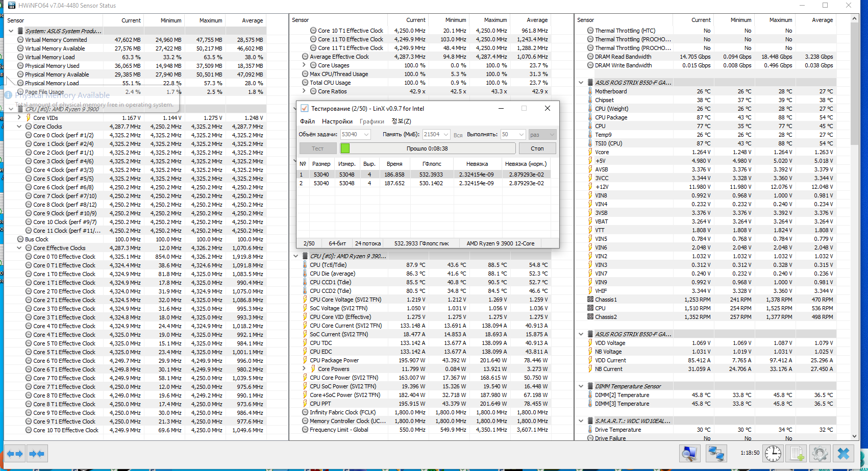Expand the Core VIDs row
The image size is (868, 471).
pyautogui.click(x=19, y=118)
